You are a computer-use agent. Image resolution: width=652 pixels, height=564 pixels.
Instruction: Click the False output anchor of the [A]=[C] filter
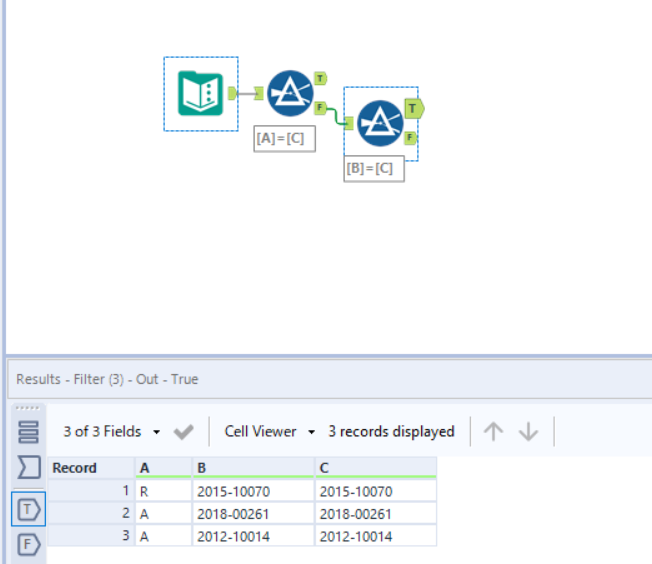point(320,108)
